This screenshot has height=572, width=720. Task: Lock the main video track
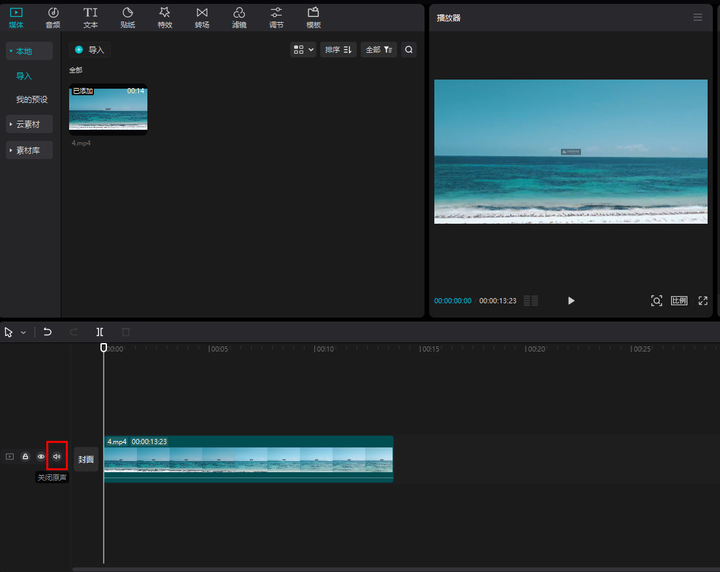pos(25,456)
